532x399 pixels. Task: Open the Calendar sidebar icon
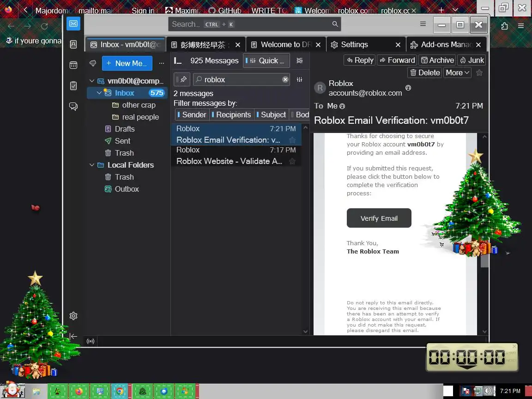[x=73, y=65]
